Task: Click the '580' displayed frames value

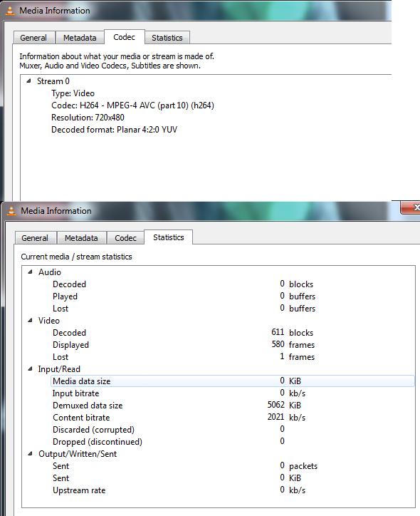Action: pos(278,344)
